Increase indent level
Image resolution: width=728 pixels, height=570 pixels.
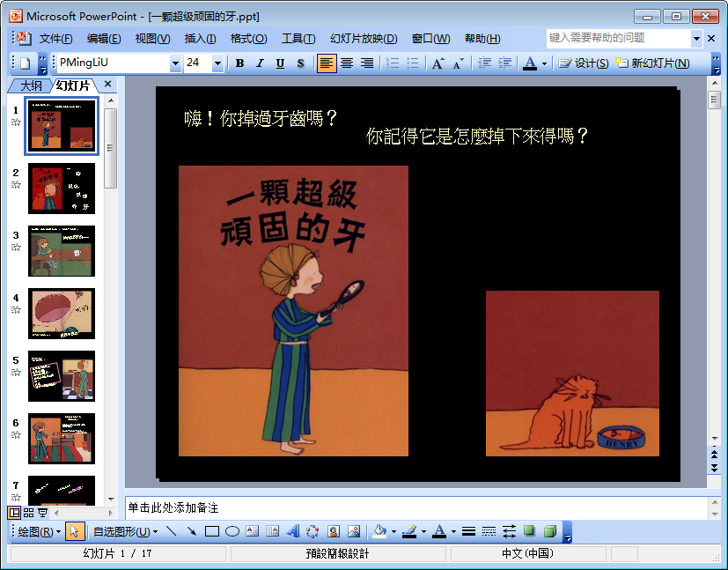tap(504, 63)
